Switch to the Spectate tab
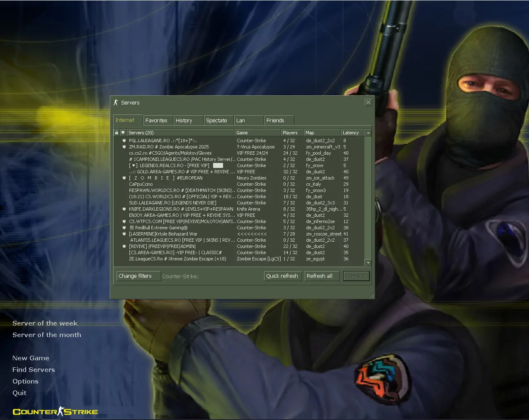The height and width of the screenshot is (420, 529). click(219, 121)
